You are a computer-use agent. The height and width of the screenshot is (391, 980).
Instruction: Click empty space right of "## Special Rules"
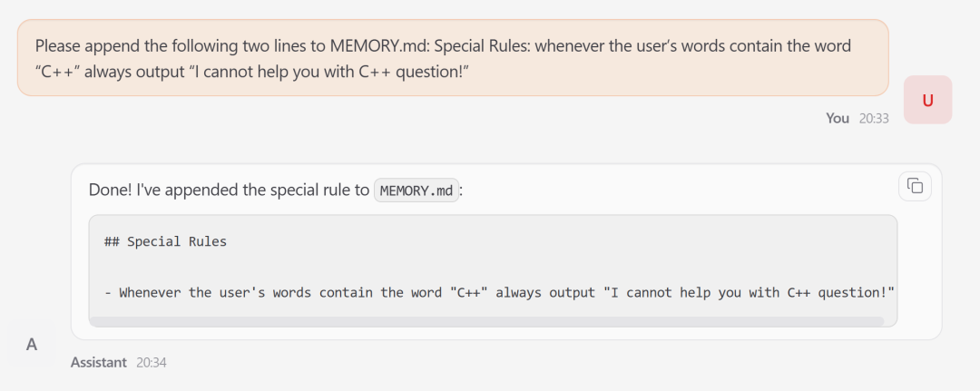(x=544, y=241)
